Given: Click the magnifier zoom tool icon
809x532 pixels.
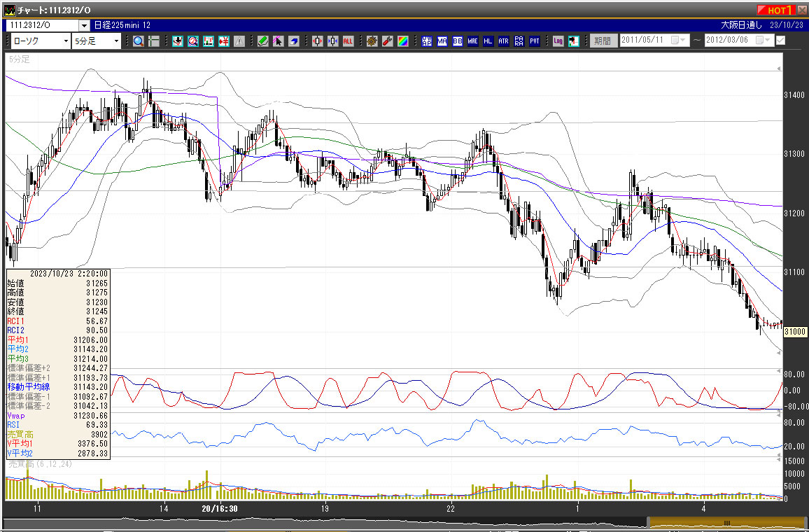Looking at the screenshot, I should (x=139, y=41).
